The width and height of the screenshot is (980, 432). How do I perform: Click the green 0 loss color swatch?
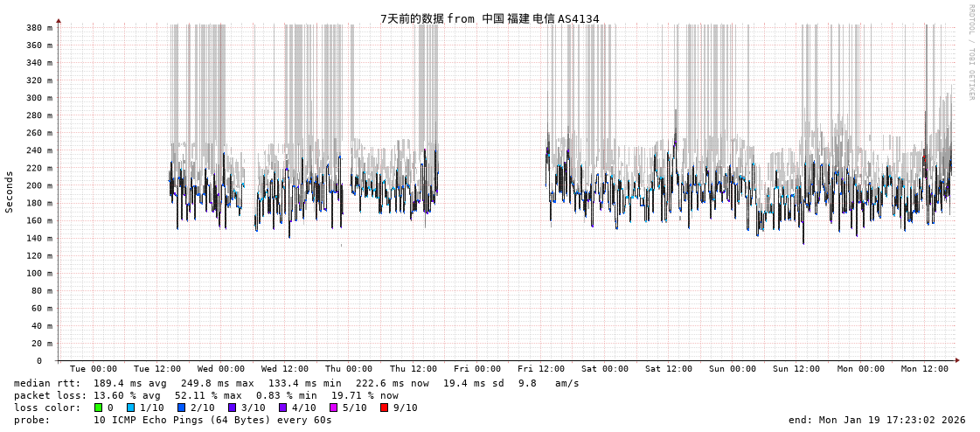click(99, 408)
